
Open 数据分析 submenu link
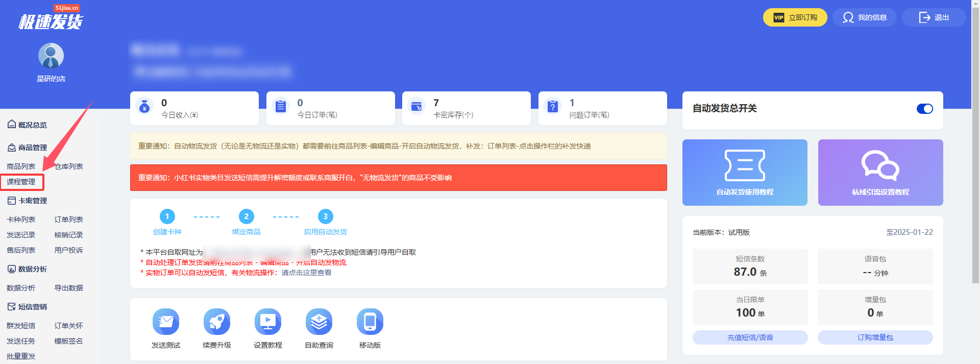[x=21, y=288]
